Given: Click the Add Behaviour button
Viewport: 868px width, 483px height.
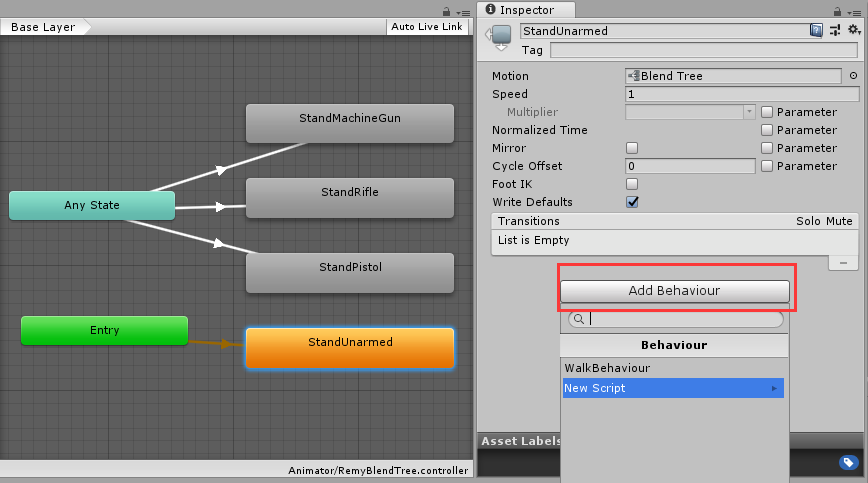Looking at the screenshot, I should pyautogui.click(x=674, y=291).
